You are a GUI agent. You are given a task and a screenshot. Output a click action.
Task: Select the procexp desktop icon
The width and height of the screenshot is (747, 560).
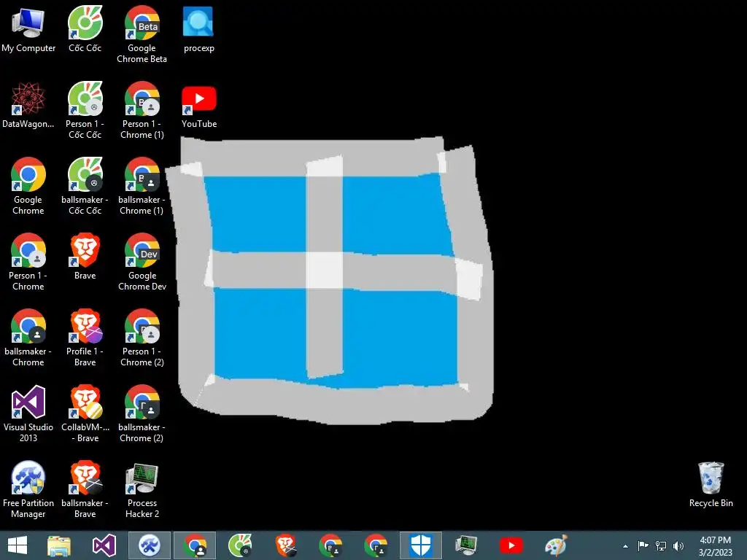click(198, 29)
